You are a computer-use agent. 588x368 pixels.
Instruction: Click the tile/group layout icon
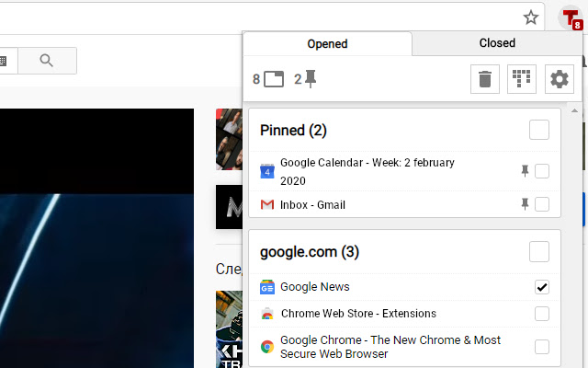click(x=522, y=79)
